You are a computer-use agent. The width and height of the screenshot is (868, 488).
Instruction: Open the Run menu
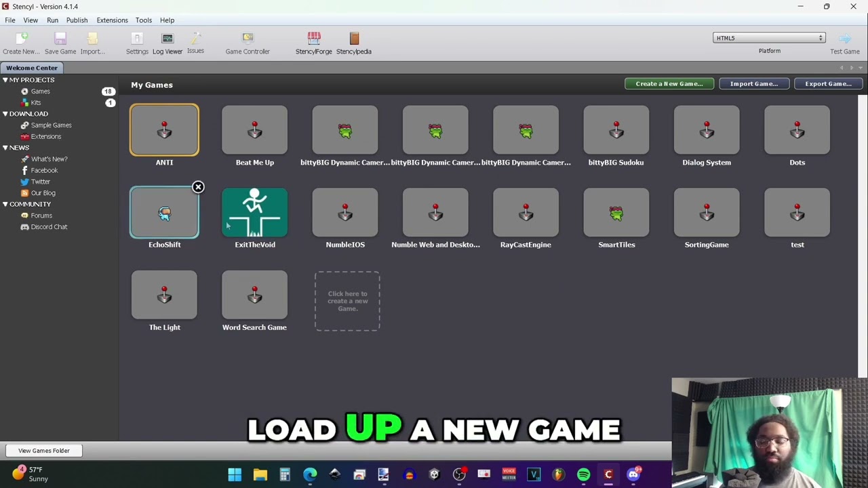pyautogui.click(x=52, y=20)
